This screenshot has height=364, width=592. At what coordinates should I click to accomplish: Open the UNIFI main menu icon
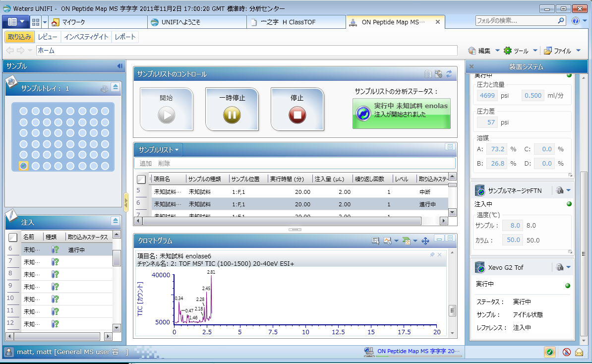pyautogui.click(x=12, y=22)
